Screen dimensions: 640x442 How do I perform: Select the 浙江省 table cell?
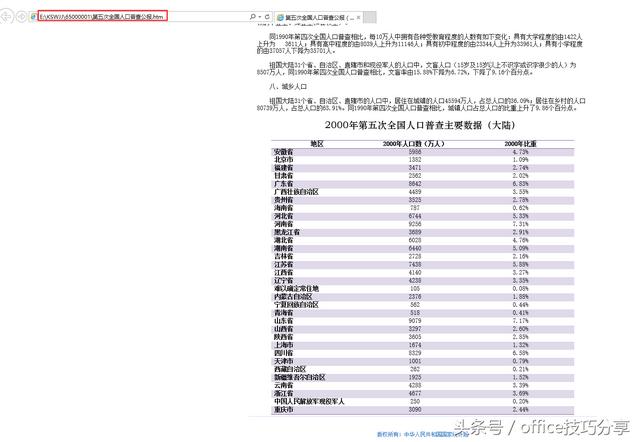point(283,393)
